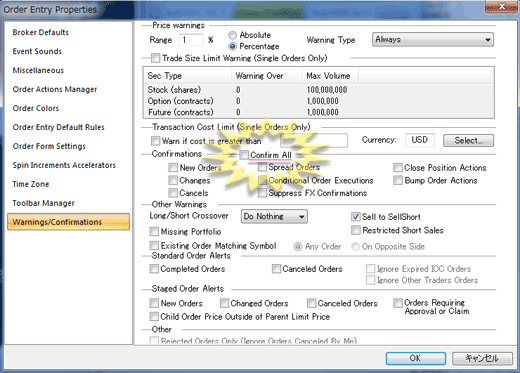Open Long/Short Crossover Do Nothing dropdown

click(x=274, y=216)
